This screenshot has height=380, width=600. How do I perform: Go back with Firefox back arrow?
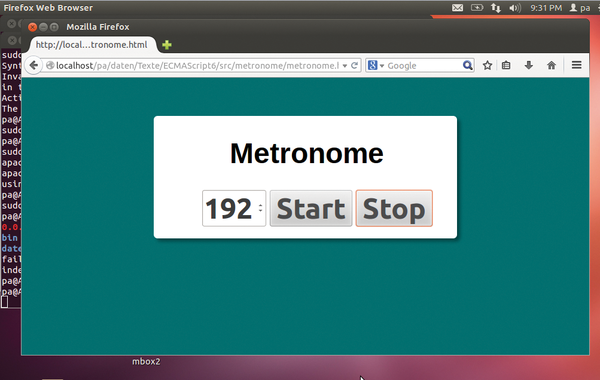coord(34,65)
